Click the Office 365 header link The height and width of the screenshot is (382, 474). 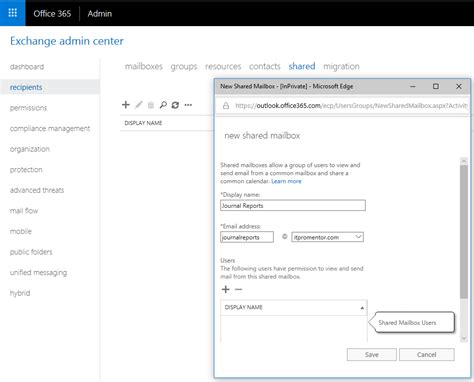click(x=52, y=14)
